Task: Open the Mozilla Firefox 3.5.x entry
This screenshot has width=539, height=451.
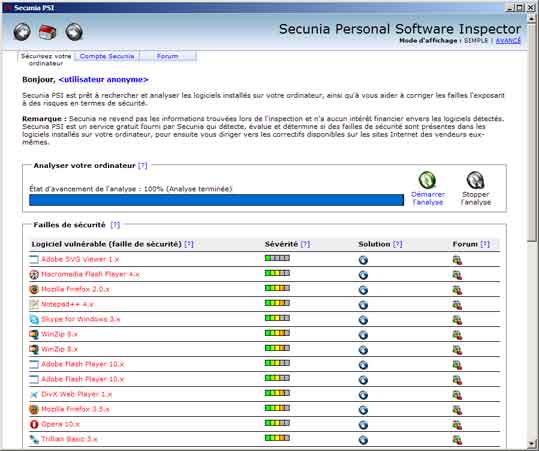Action: pyautogui.click(x=75, y=409)
